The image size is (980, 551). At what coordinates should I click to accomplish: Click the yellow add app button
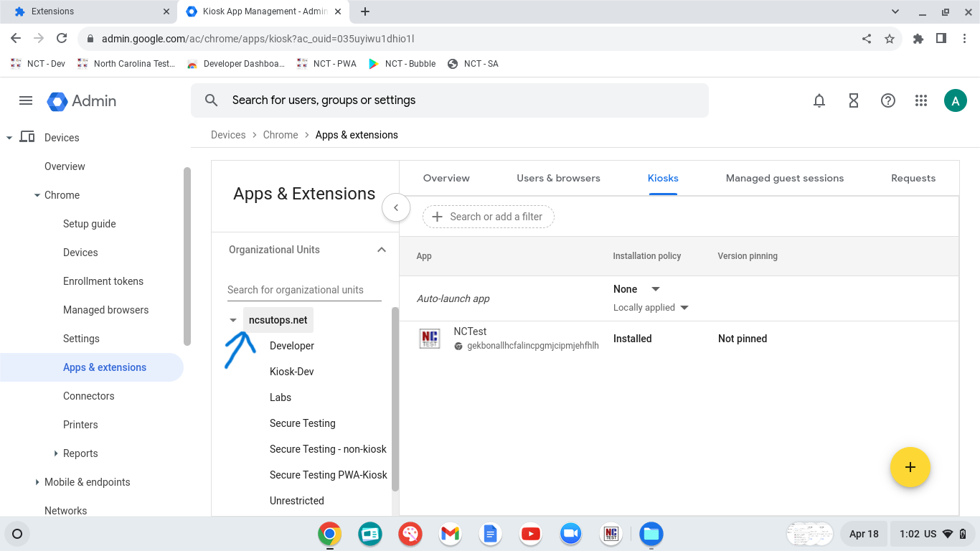910,467
